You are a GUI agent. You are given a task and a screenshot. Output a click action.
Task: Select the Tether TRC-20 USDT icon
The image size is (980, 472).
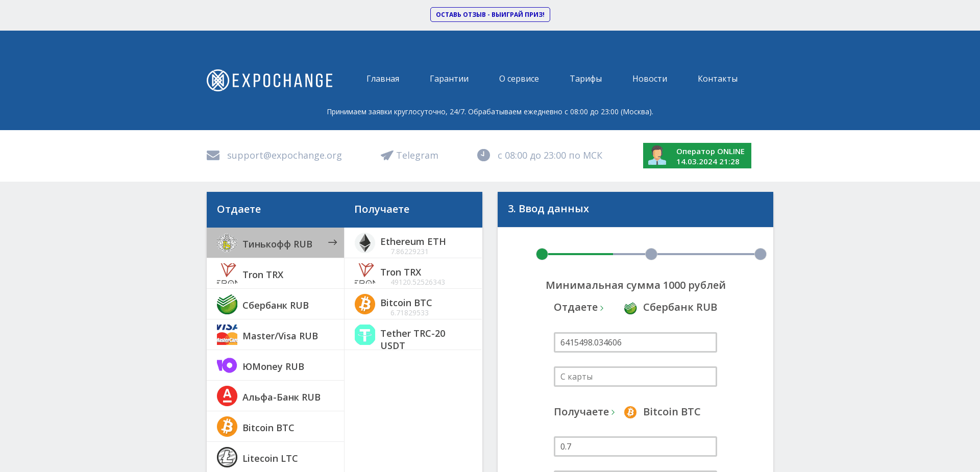coord(364,334)
